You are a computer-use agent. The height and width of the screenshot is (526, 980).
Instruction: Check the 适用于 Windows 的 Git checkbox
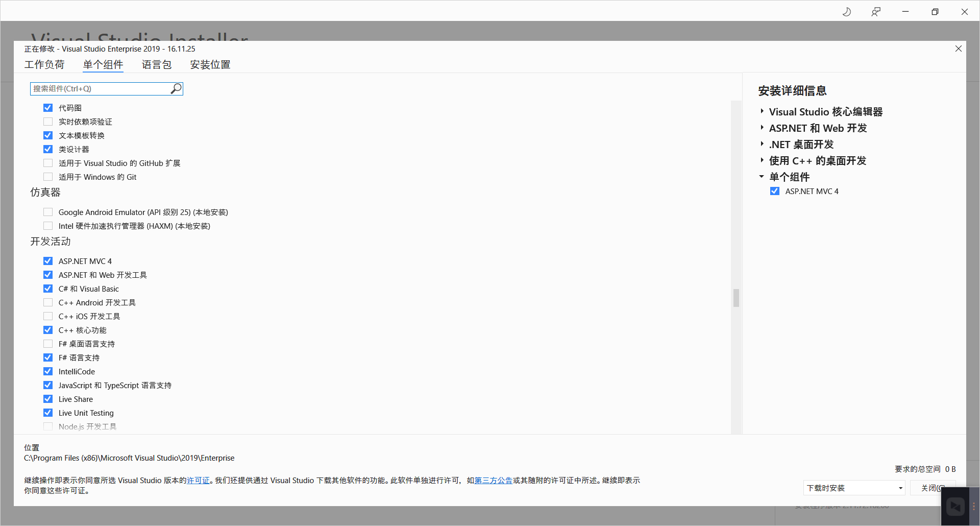48,177
